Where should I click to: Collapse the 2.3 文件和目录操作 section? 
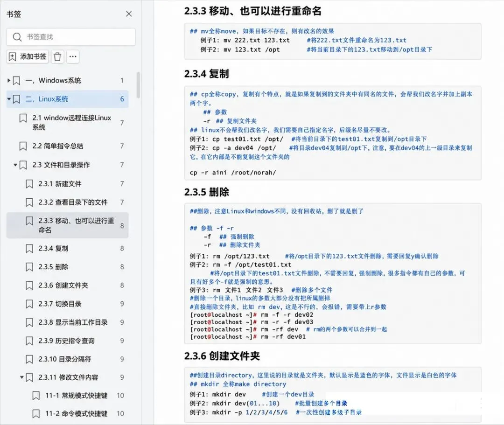pyautogui.click(x=15, y=165)
